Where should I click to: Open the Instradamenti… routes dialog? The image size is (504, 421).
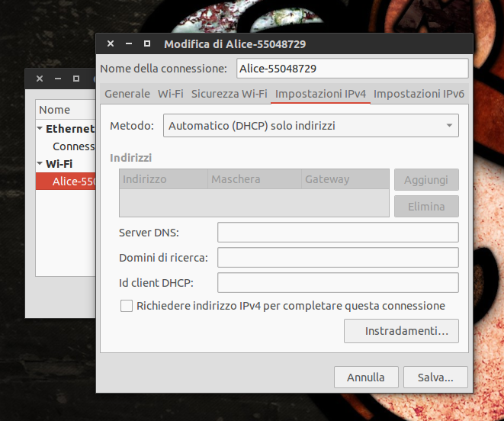(x=401, y=331)
